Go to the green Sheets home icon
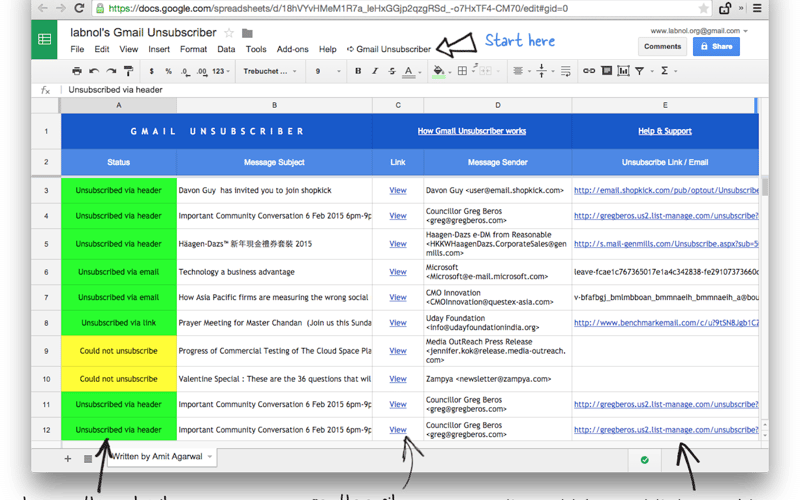Viewport: 800px width, 500px height. click(44, 39)
